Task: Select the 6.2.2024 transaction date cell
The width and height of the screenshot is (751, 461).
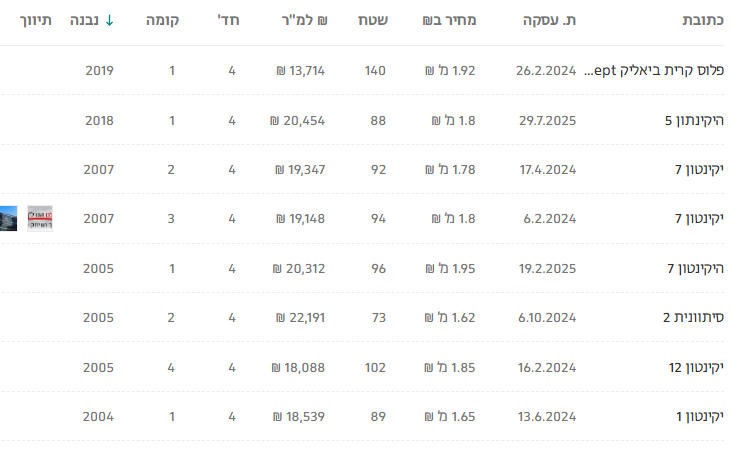Action: [547, 219]
